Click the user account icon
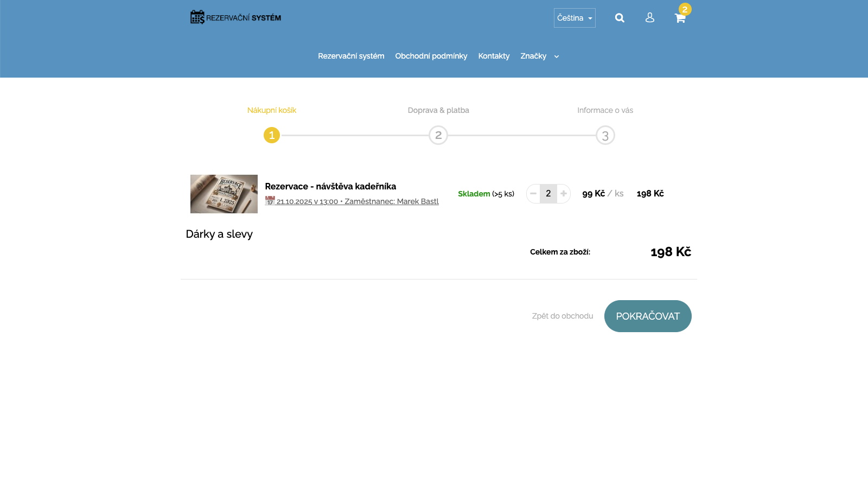Screen dimensions: 868x489 click(649, 18)
